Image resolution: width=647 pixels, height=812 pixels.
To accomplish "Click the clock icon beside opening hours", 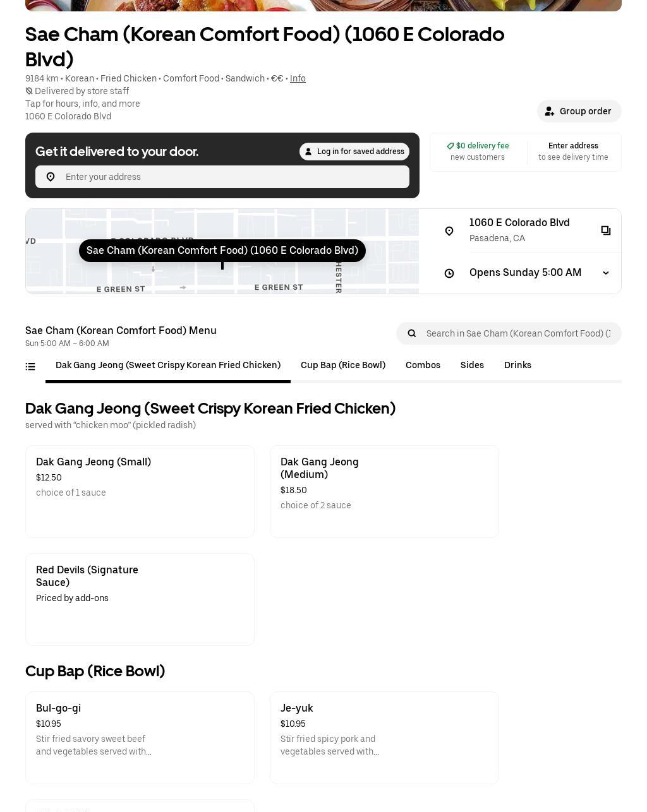I will pyautogui.click(x=449, y=273).
